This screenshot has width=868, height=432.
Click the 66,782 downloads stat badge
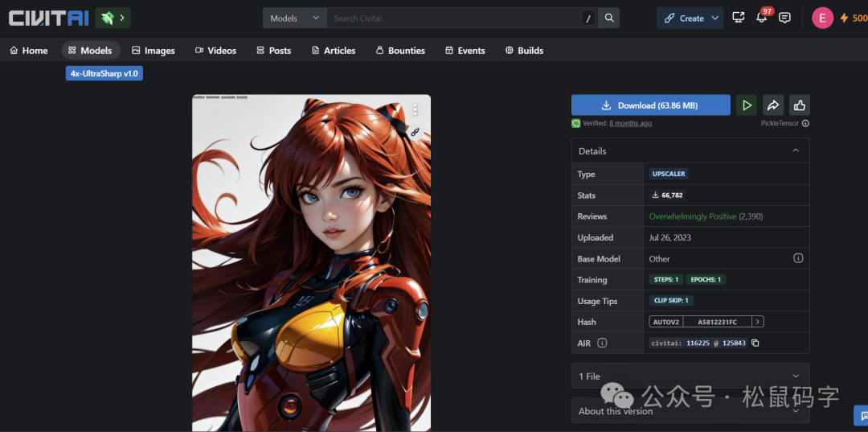668,195
